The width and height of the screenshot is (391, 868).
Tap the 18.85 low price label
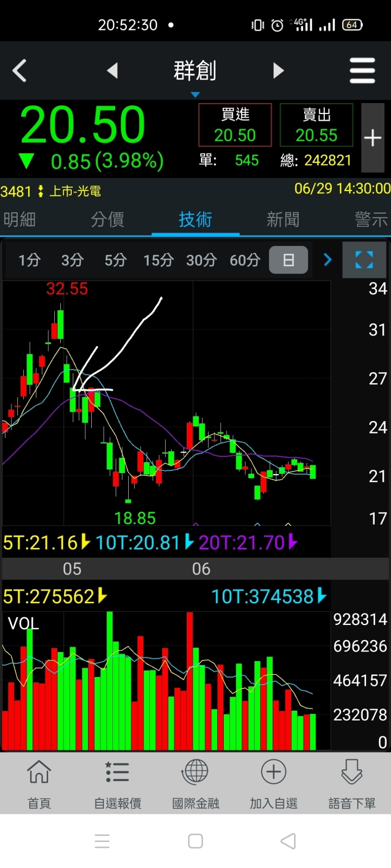[x=135, y=519]
